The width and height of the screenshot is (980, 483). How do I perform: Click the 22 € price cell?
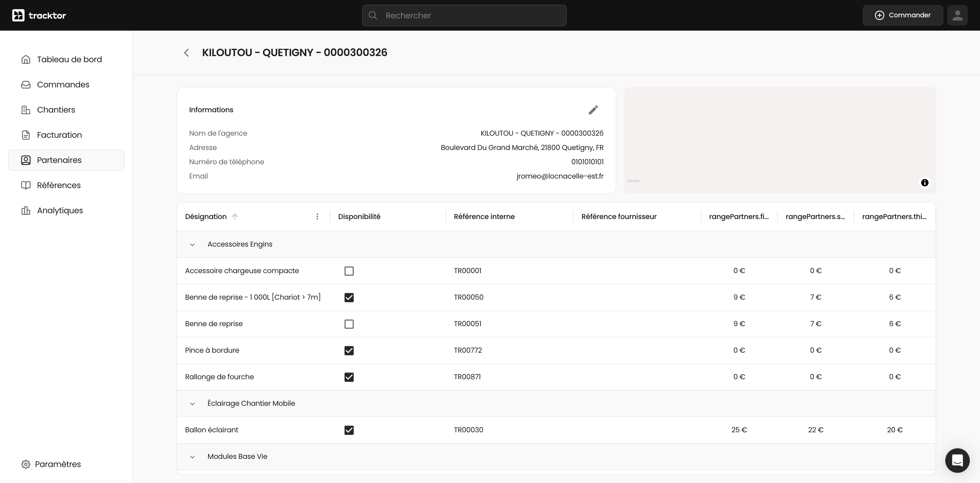(x=815, y=430)
